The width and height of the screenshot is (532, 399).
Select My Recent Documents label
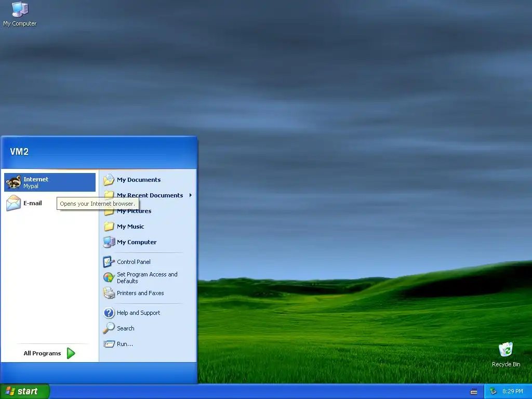[x=150, y=195]
